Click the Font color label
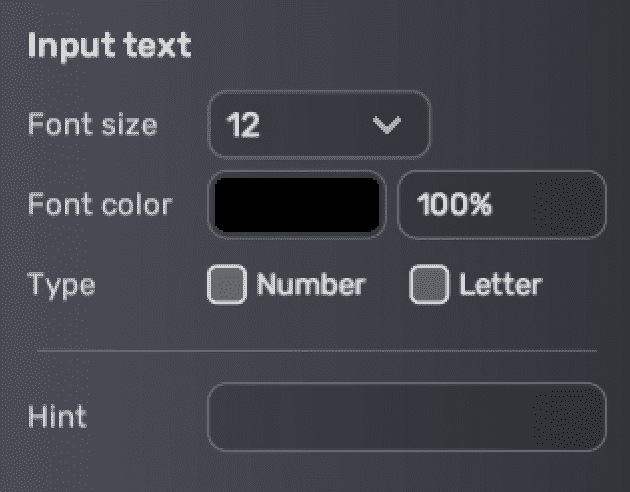 100,205
